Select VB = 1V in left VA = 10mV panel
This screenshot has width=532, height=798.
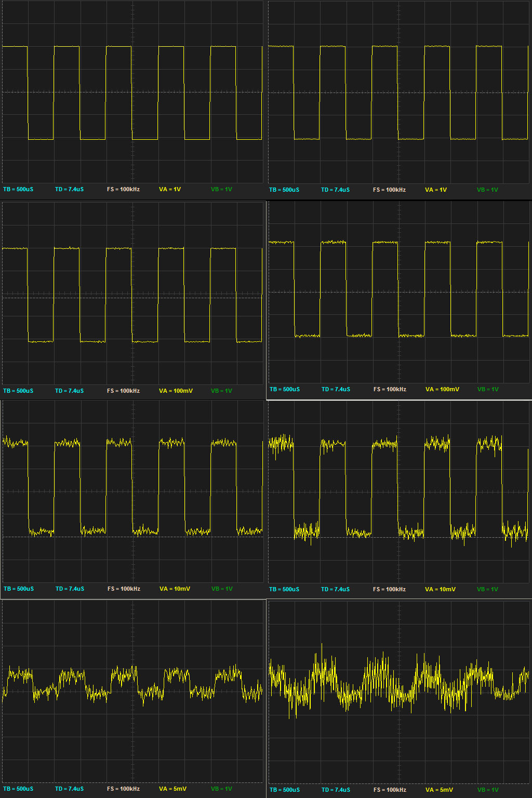pos(222,589)
